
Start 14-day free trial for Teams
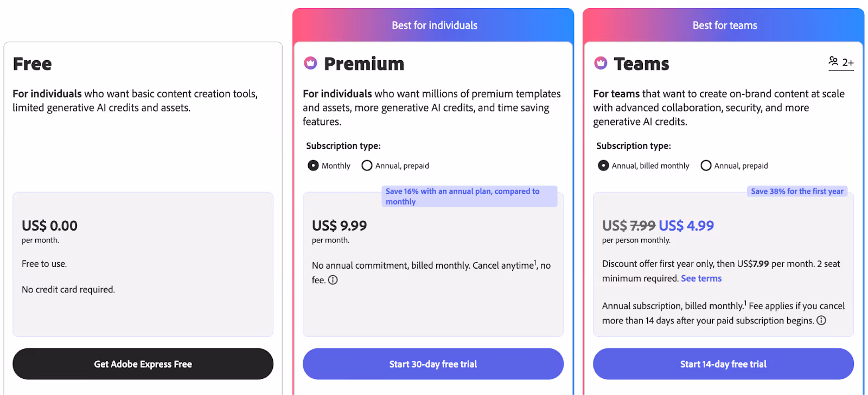tap(723, 364)
